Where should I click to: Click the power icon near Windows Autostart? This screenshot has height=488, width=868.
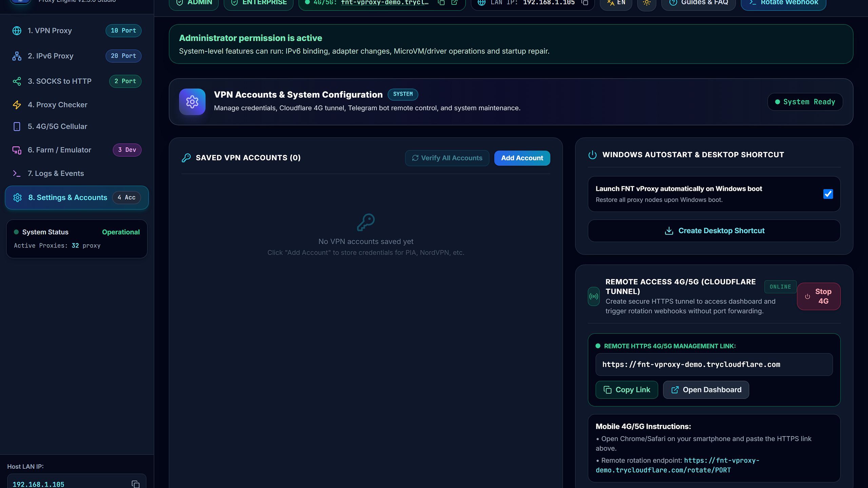[592, 155]
